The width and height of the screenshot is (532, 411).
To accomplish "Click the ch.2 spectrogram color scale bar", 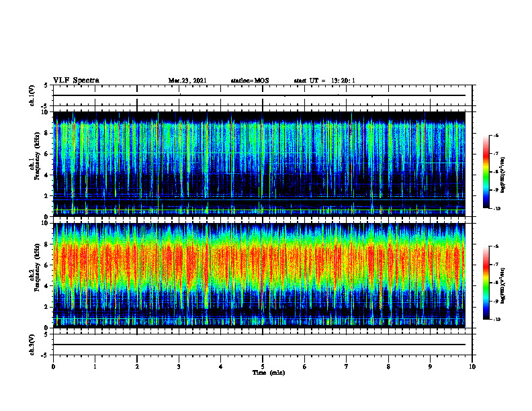I will pyautogui.click(x=486, y=283).
